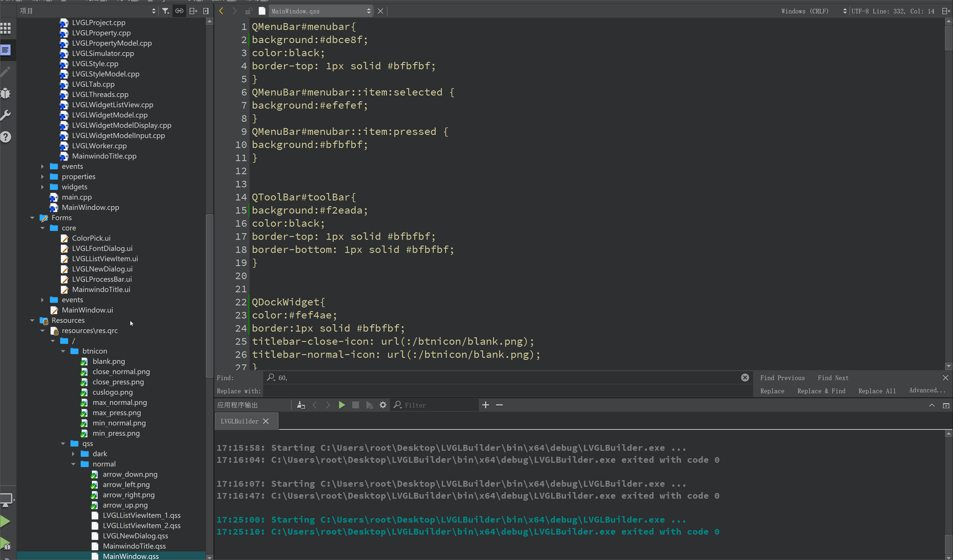Open the Debug mode bug icon in sidebar

tap(6, 93)
